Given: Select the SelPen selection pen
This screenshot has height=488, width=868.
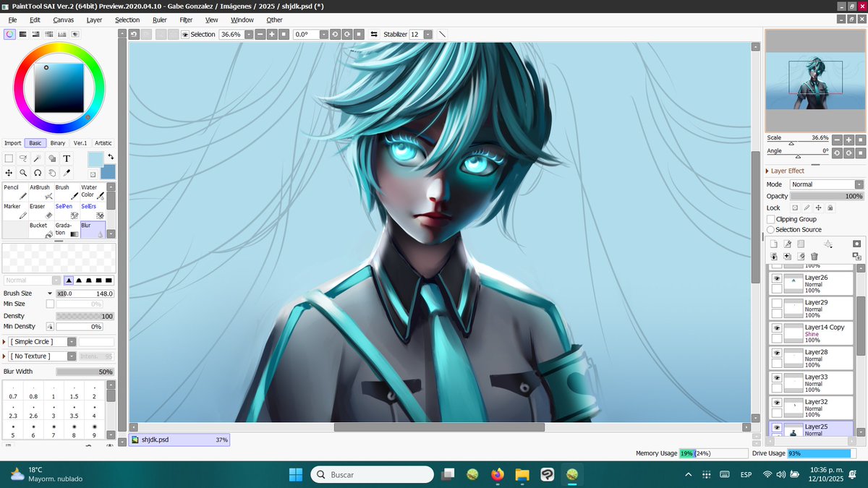Looking at the screenshot, I should coord(67,210).
